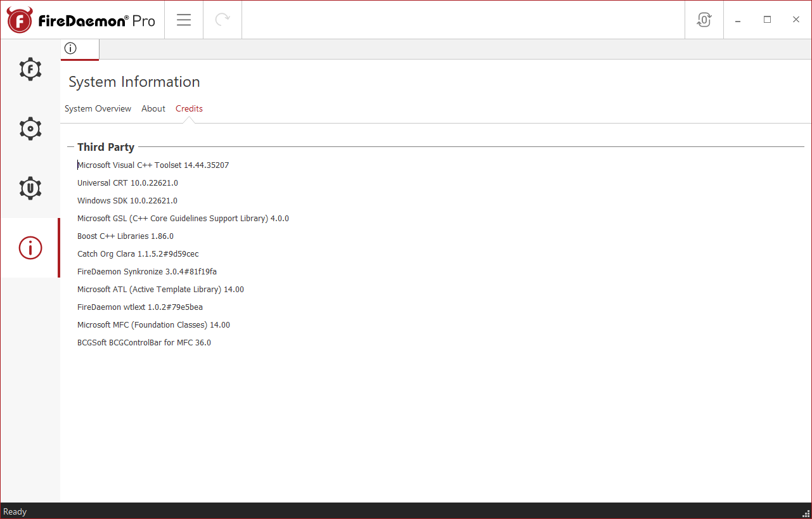812x519 pixels.
Task: Maximize the FireDaemon Pro window
Action: click(x=767, y=20)
